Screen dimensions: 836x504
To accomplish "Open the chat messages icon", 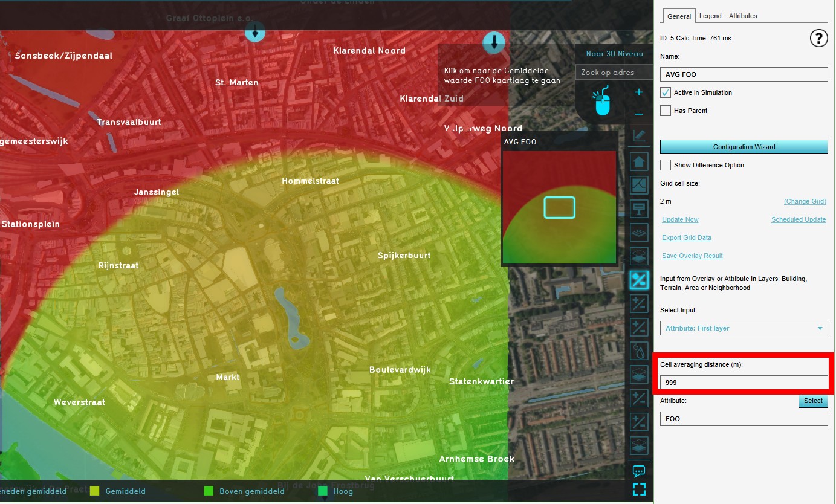I will (639, 471).
